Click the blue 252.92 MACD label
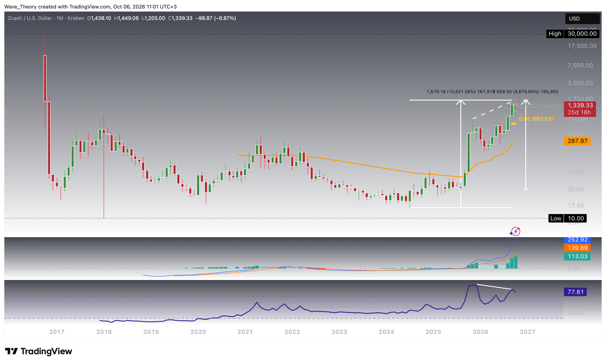This screenshot has width=606, height=364. click(577, 240)
